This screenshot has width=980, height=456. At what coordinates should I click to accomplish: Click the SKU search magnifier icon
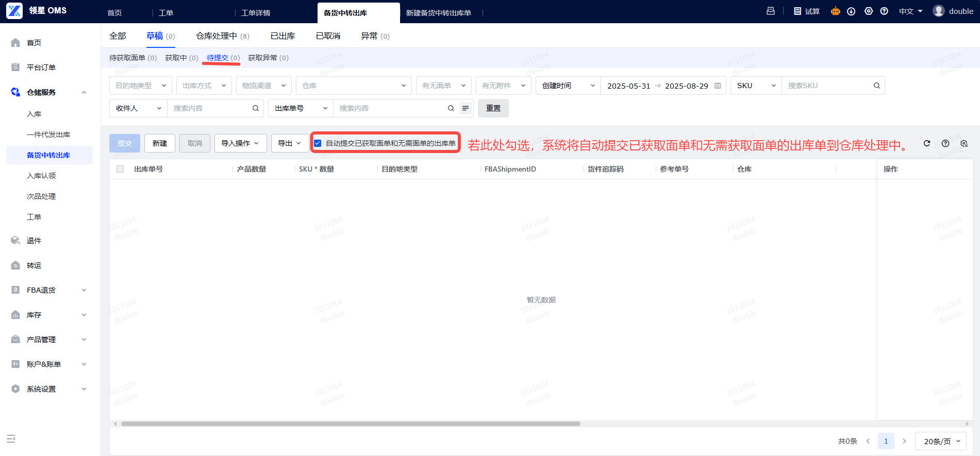click(x=876, y=86)
